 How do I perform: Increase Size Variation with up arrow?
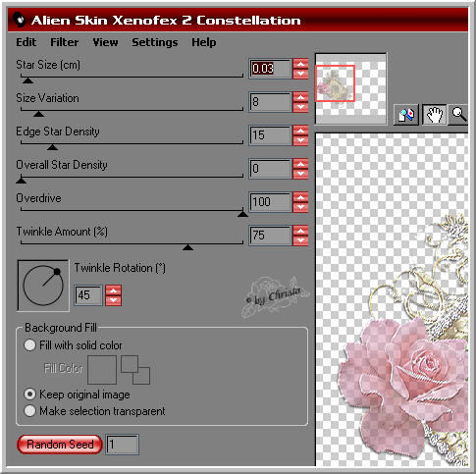pos(300,97)
